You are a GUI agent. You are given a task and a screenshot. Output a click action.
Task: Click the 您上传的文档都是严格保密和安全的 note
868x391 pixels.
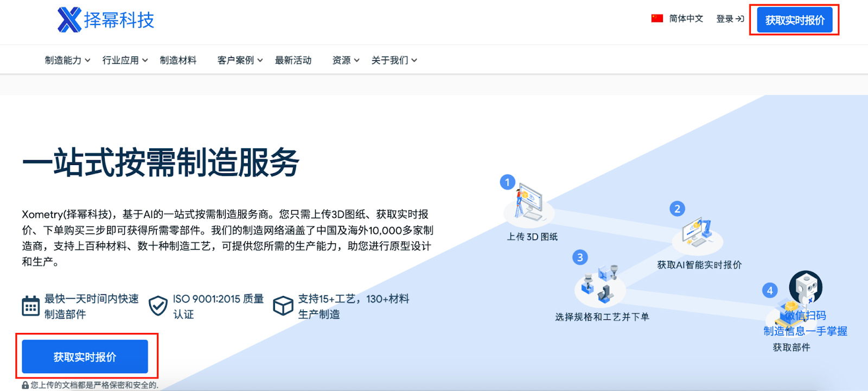[x=94, y=385]
